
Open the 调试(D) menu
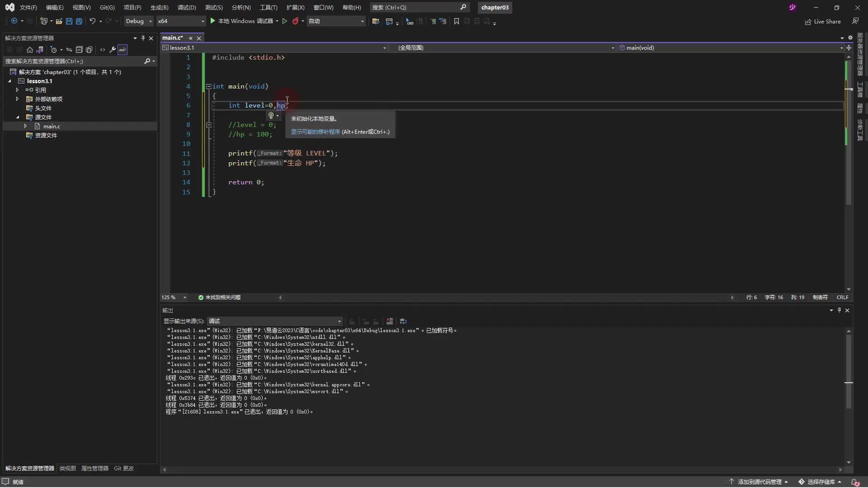pyautogui.click(x=187, y=8)
